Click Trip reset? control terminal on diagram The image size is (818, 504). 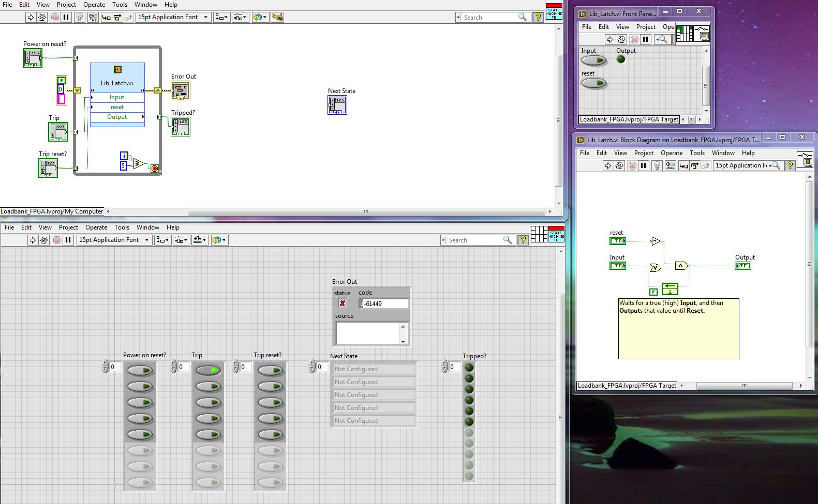coord(48,168)
